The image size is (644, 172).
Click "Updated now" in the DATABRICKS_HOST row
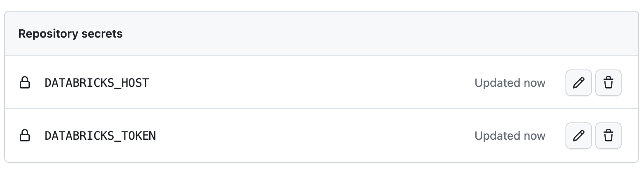point(510,83)
